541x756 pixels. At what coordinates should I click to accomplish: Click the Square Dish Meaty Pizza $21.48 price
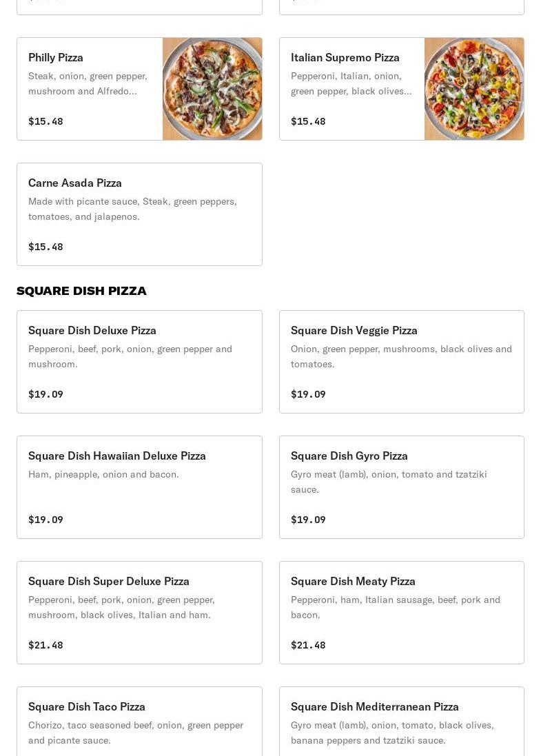tap(308, 645)
